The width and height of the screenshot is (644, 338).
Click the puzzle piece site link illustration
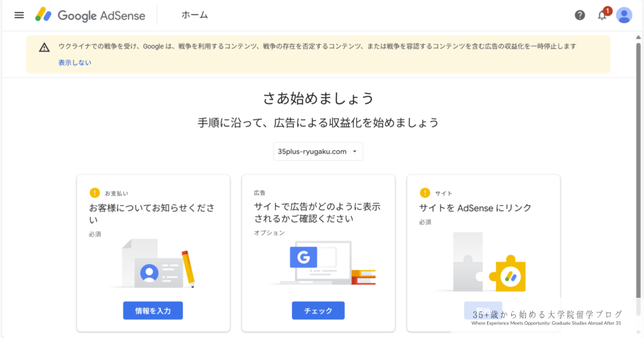click(488, 263)
